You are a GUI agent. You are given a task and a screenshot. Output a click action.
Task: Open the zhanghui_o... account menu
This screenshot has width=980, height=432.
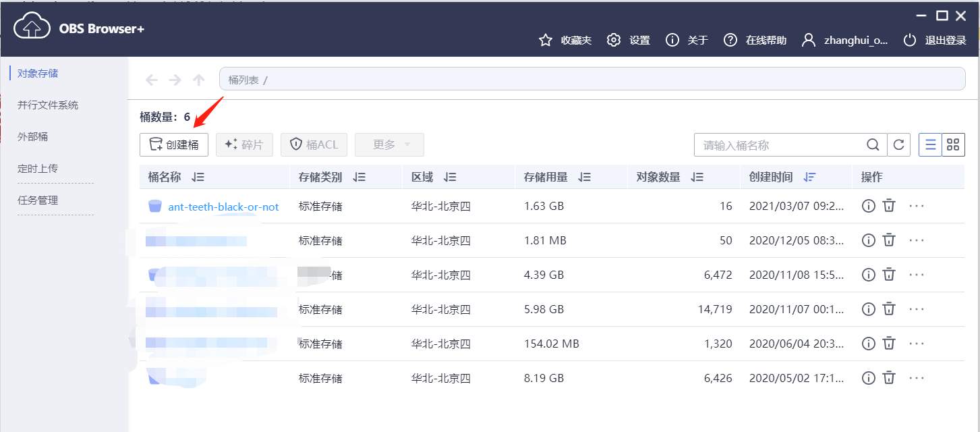coord(846,40)
